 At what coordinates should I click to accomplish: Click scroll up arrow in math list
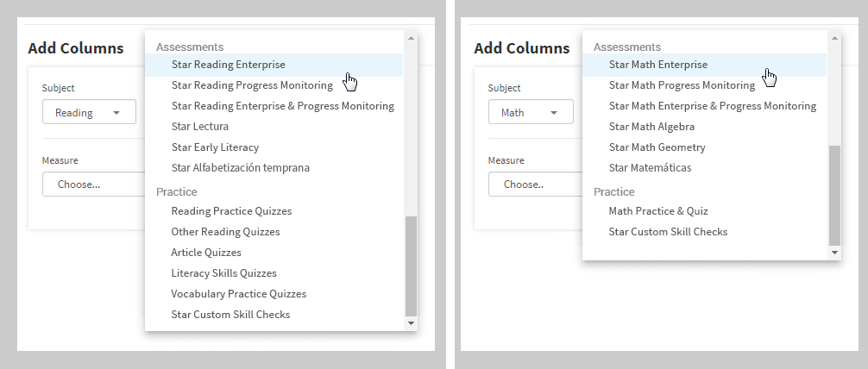[x=835, y=38]
